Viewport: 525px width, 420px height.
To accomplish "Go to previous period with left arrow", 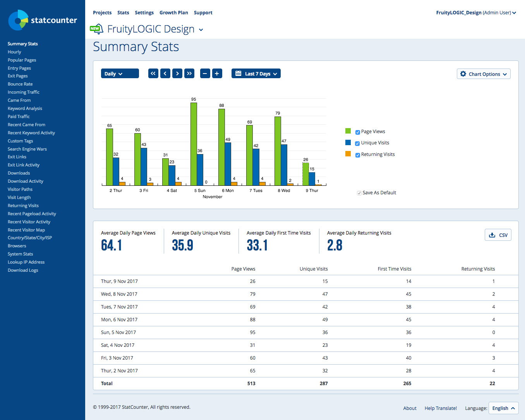I will tap(165, 74).
